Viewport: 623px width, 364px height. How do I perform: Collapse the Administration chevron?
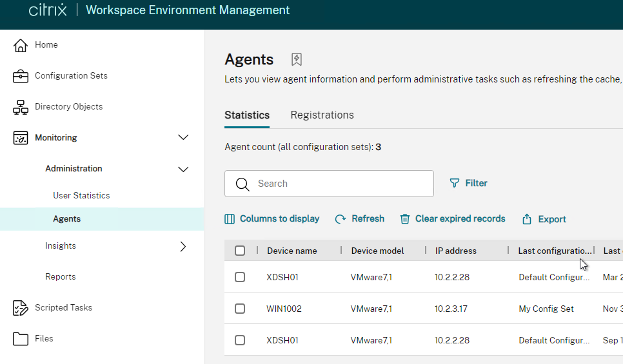[183, 169]
